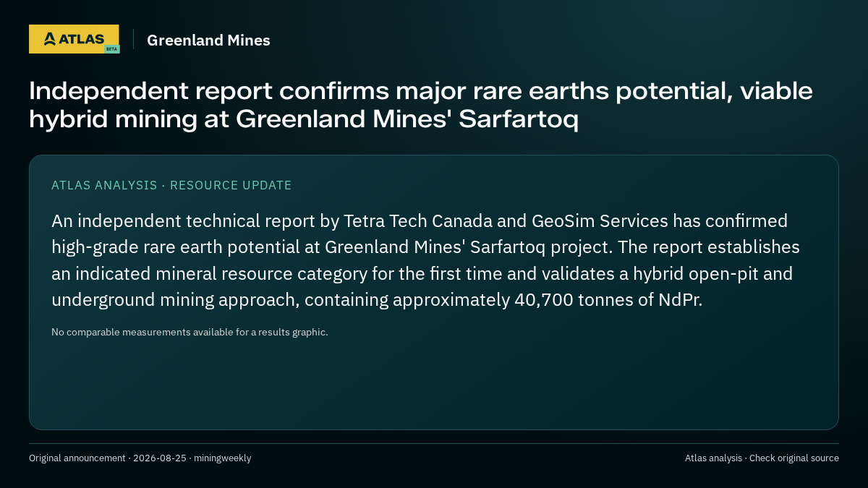
Task: Click the yellow ATLAS logo badge
Action: 74,39
